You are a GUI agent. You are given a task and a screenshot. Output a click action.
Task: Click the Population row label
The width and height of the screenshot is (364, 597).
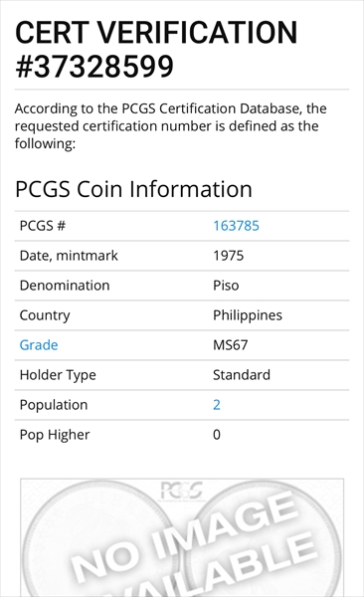(x=54, y=405)
